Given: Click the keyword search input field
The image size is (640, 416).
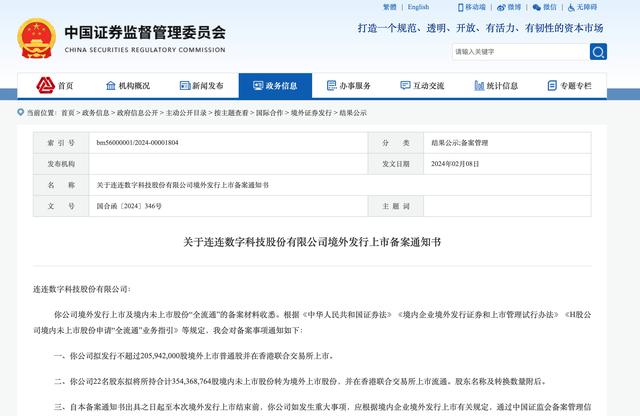Looking at the screenshot, I should (521, 52).
